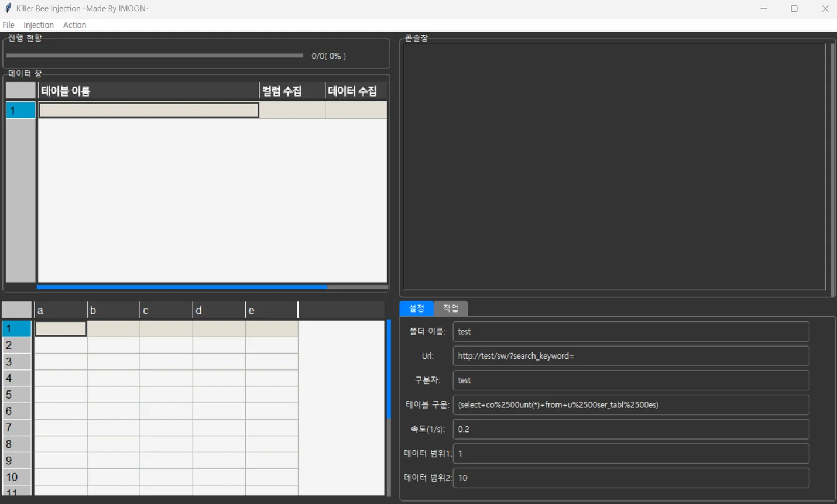Click the console vertical scrollbar

click(x=832, y=170)
